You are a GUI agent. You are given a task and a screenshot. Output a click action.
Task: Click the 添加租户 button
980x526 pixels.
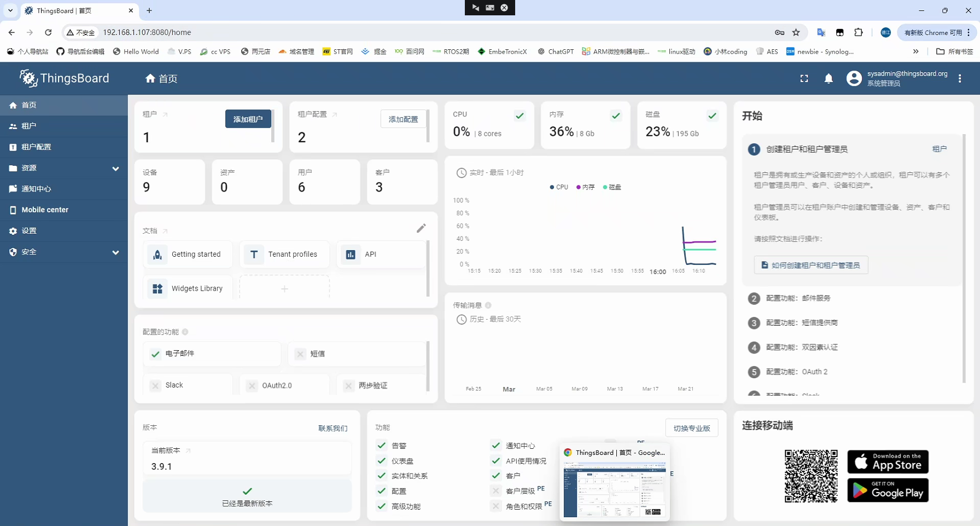pos(248,119)
